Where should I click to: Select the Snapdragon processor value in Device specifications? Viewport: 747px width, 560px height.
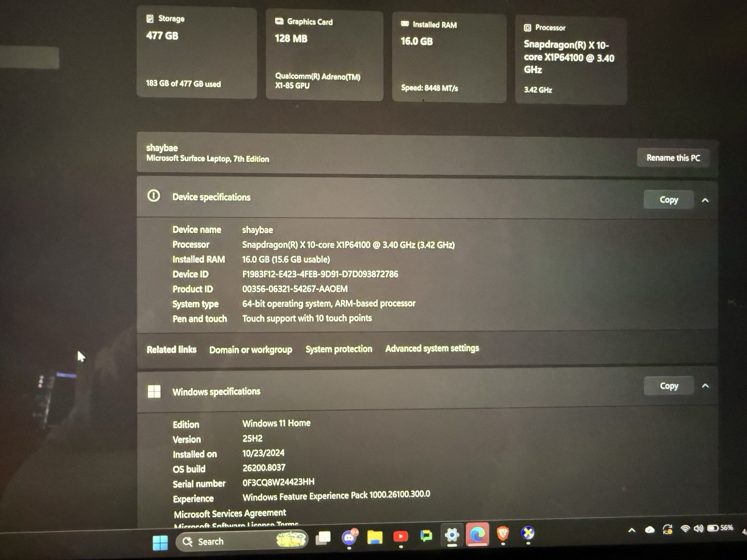point(348,245)
